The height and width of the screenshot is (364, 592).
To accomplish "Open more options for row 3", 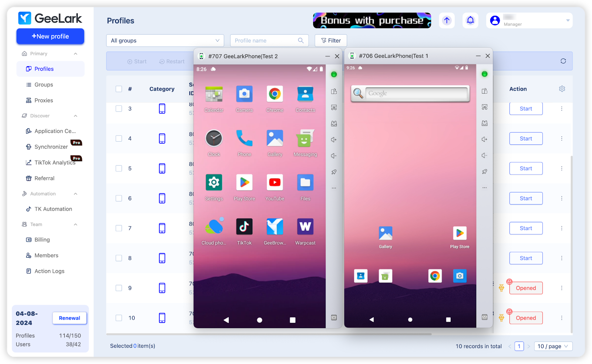I will (562, 109).
